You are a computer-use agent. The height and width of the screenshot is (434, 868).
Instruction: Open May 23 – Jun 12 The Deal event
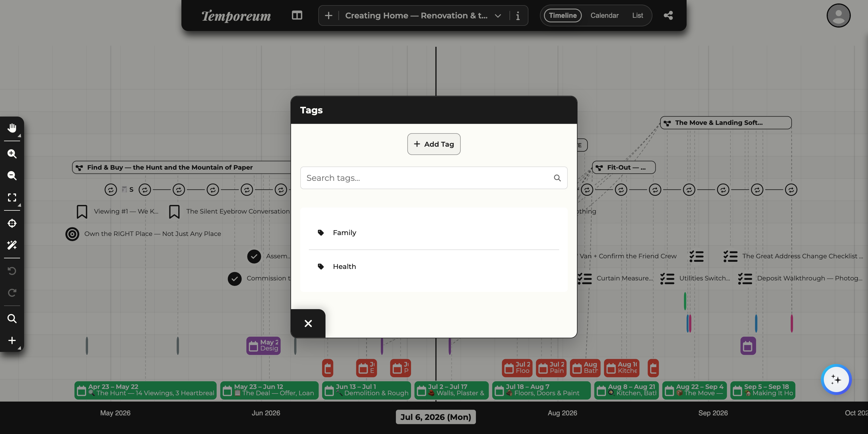269,390
